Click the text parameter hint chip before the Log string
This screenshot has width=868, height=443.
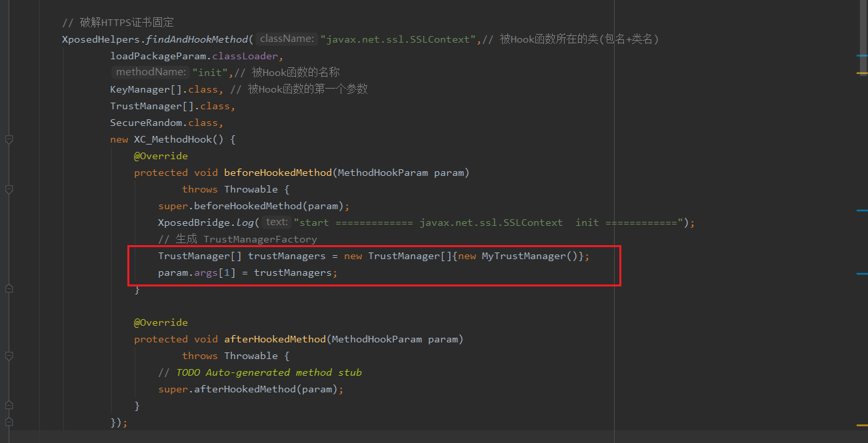(x=275, y=222)
